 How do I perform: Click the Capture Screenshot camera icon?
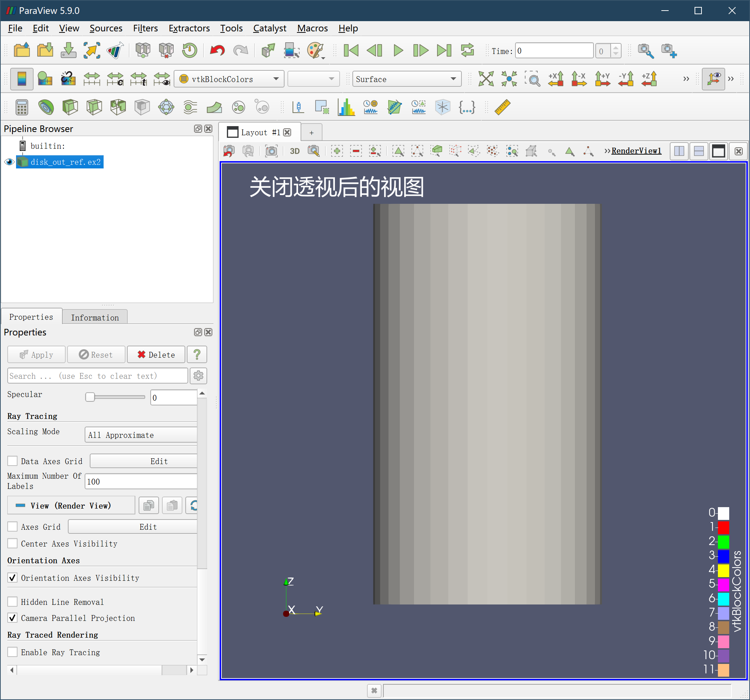pos(271,151)
